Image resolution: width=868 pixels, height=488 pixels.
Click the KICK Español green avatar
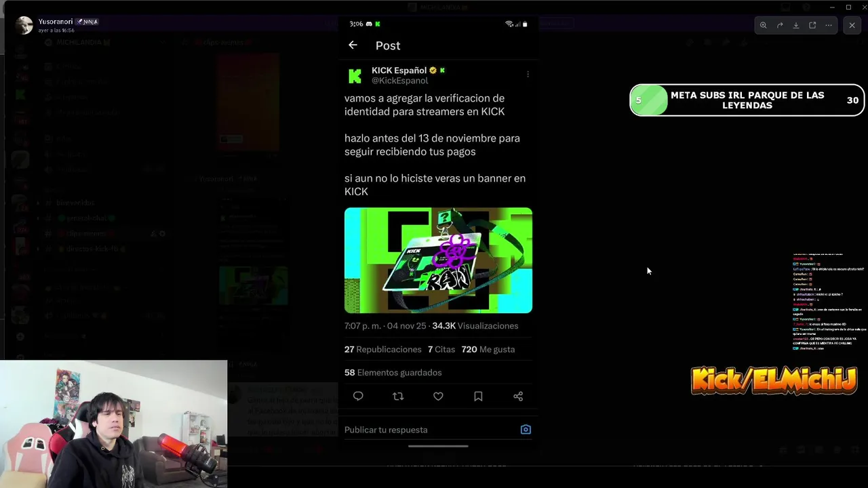tap(355, 76)
